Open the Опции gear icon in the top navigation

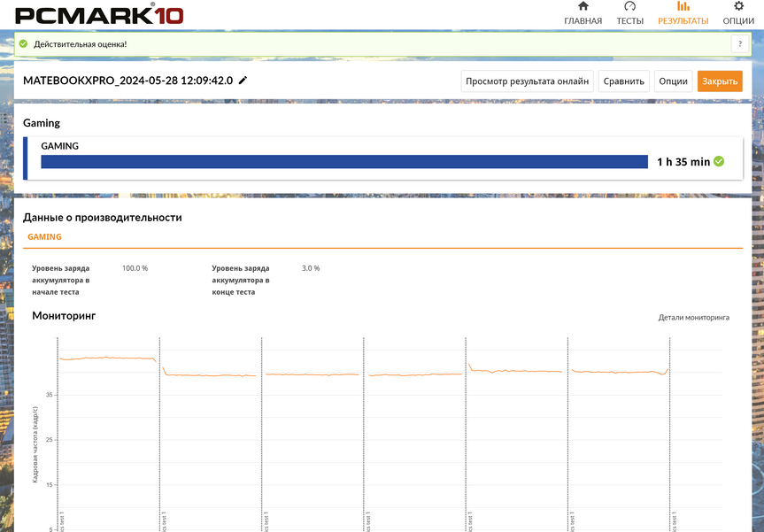738,7
